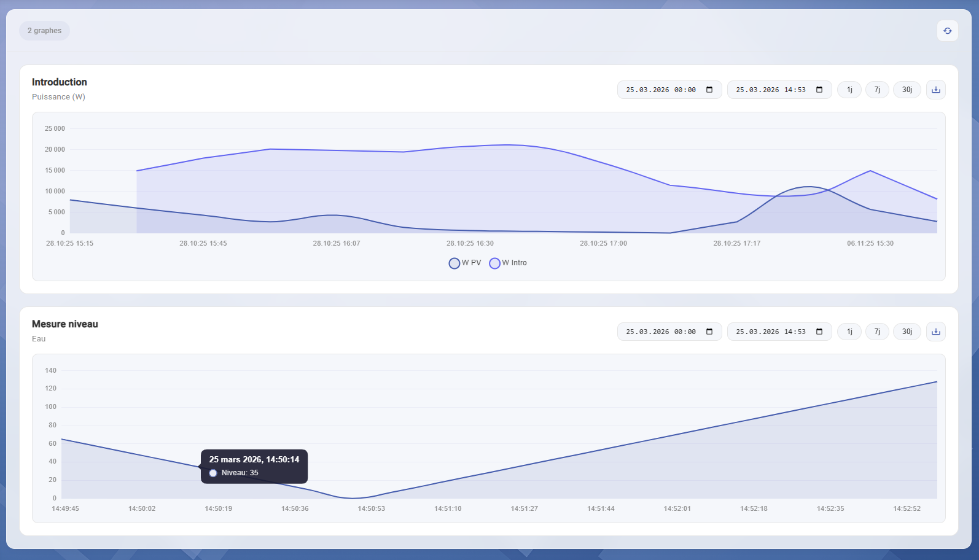The image size is (979, 560).
Task: Click the refresh icon at top right
Action: point(947,31)
